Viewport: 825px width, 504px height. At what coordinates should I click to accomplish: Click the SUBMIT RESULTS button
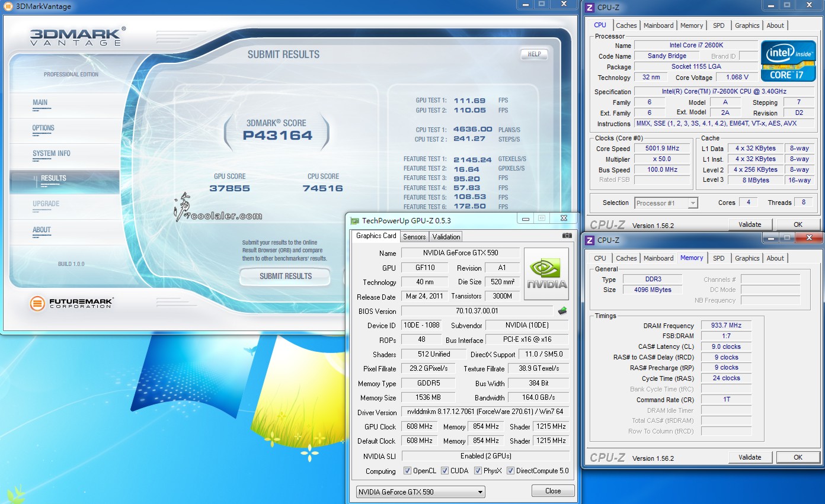coord(285,276)
